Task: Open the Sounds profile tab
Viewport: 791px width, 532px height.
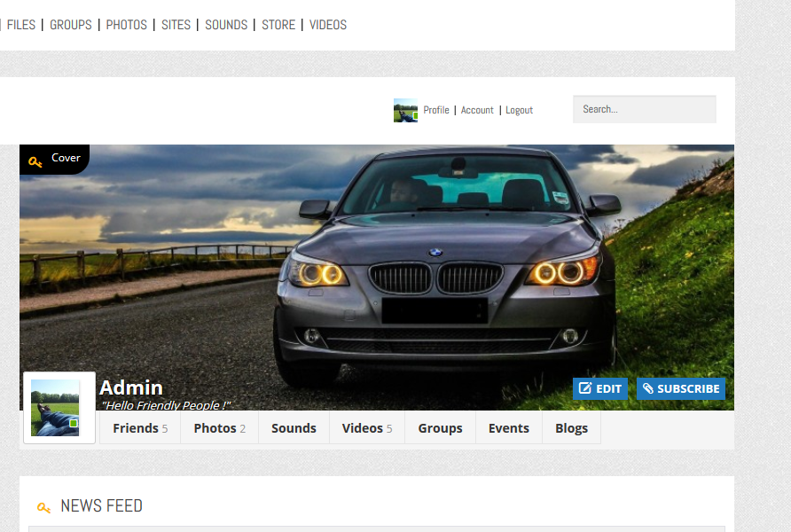Action: click(x=294, y=427)
